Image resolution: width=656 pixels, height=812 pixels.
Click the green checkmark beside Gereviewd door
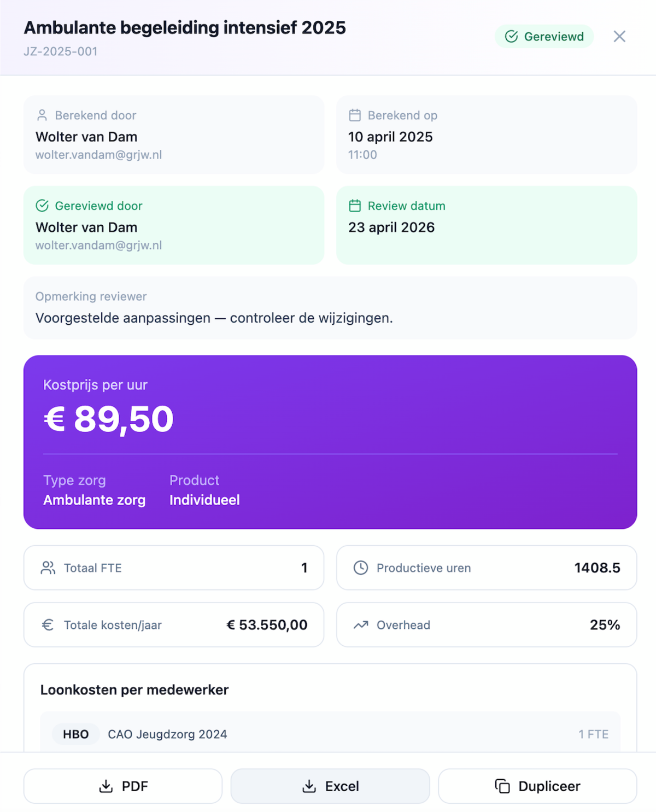42,206
